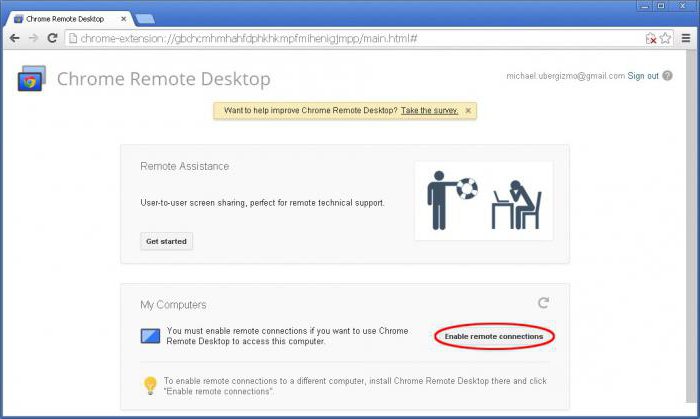700x419 pixels.
Task: Click the chrome-extension address bar URL
Action: tap(249, 38)
